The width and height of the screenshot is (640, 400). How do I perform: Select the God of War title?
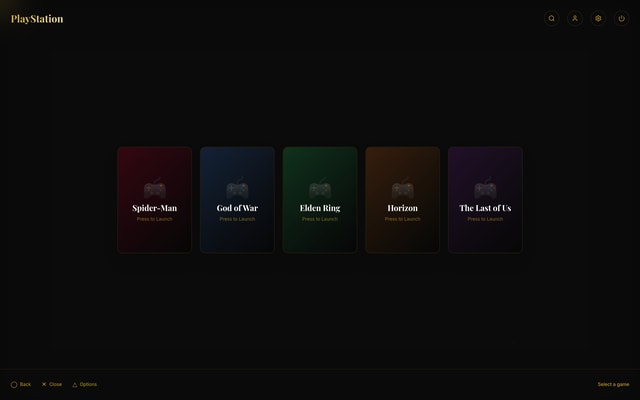pos(237,208)
